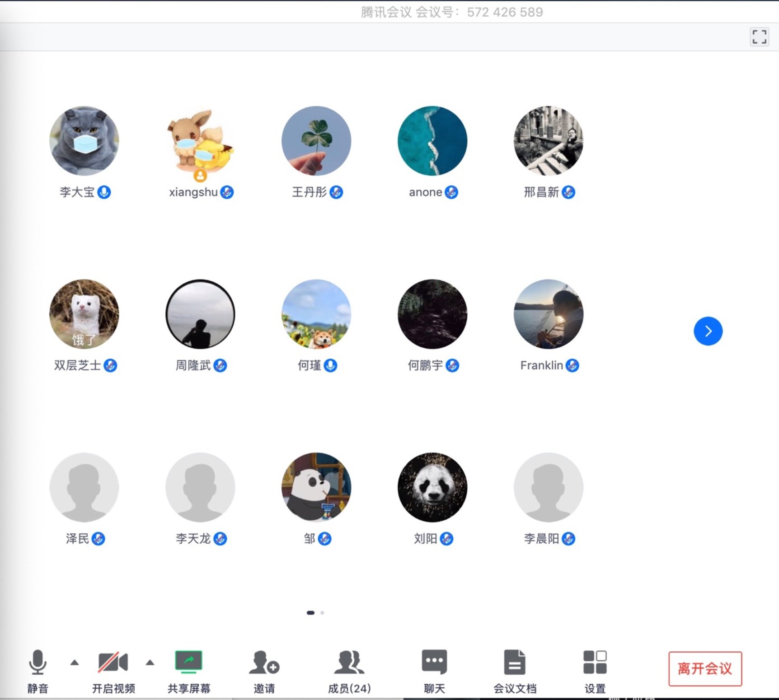Click 李大宝's microphone status icon
779x700 pixels.
click(104, 192)
